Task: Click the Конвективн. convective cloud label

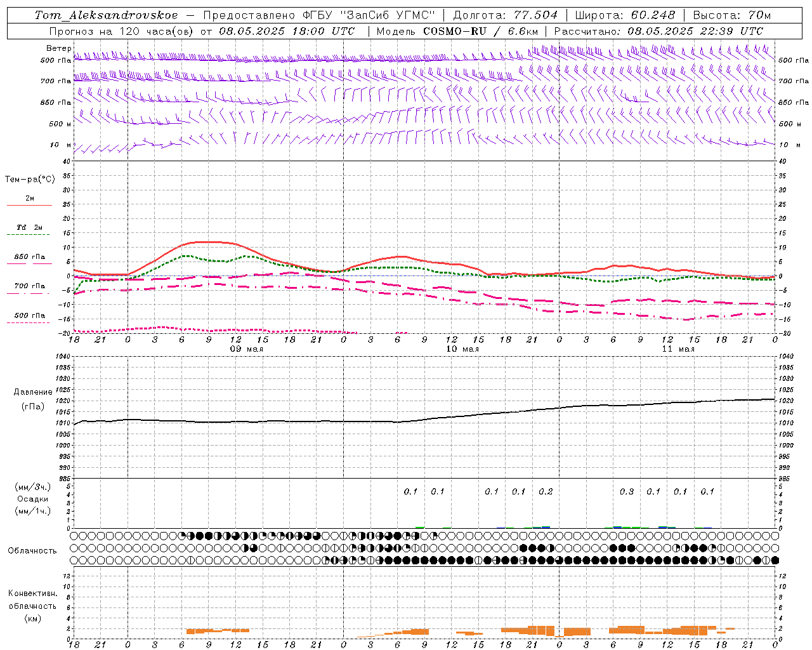Action: click(x=32, y=594)
